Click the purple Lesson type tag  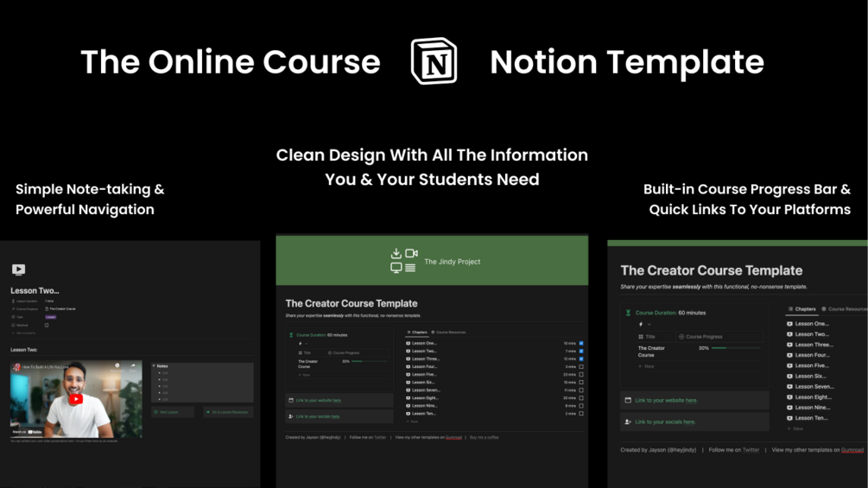[50, 317]
